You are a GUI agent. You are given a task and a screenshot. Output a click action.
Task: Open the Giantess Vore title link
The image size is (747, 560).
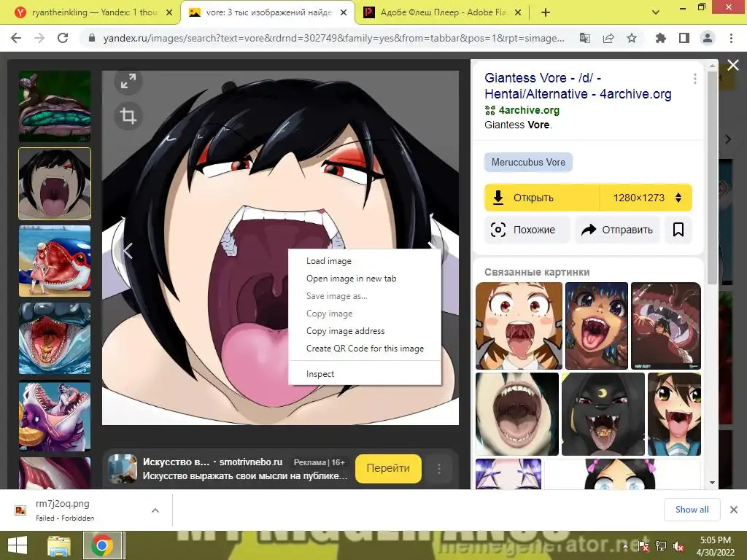click(578, 86)
